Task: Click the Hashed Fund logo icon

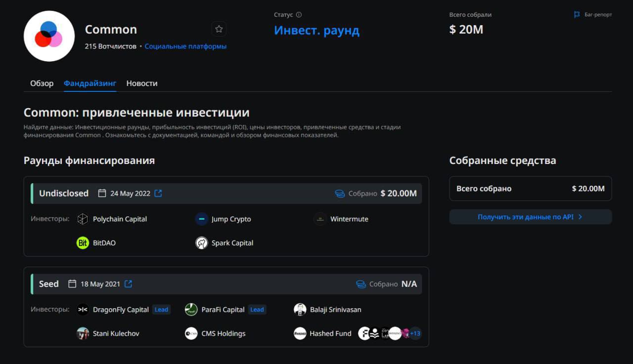Action: pos(300,333)
